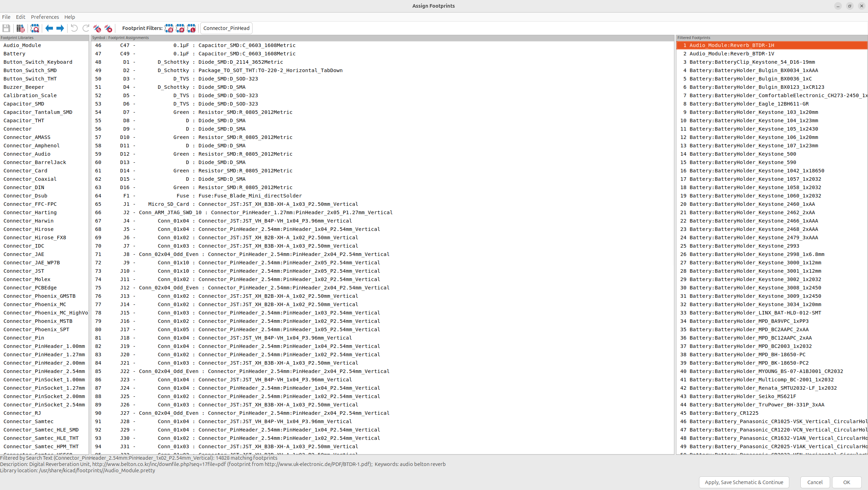Click the delete all footprint associations icon

[x=108, y=28]
